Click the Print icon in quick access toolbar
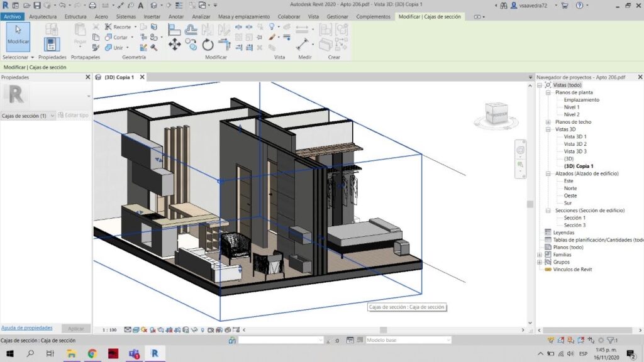The image size is (644, 362). (x=92, y=5)
